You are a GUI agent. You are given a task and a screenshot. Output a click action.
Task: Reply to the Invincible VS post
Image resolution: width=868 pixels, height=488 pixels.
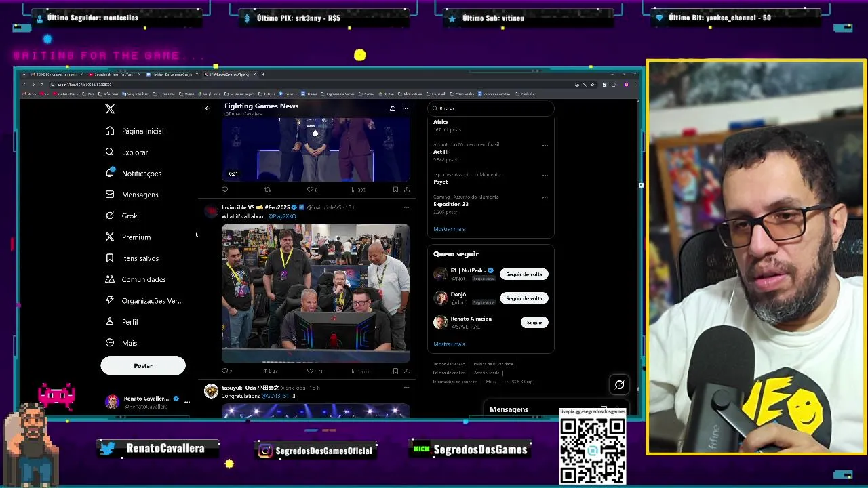point(226,371)
